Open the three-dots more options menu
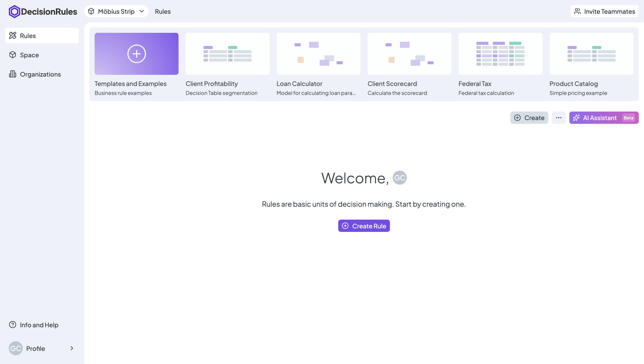 tap(558, 118)
